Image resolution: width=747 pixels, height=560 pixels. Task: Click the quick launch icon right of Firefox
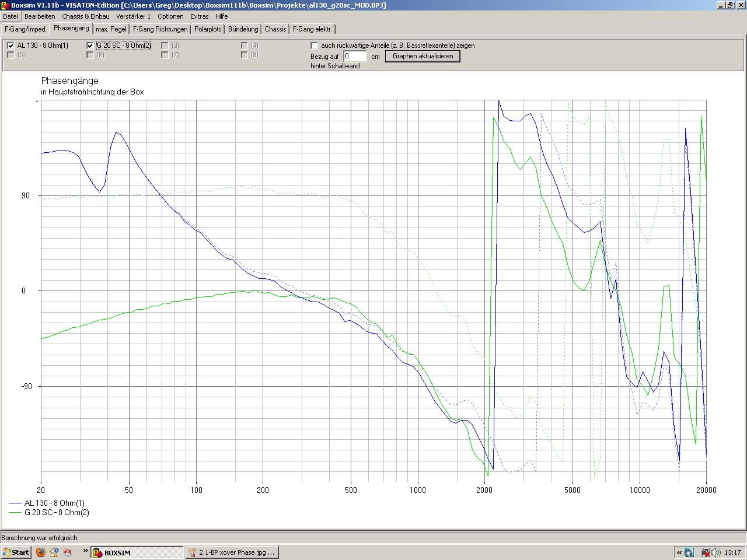tap(54, 552)
